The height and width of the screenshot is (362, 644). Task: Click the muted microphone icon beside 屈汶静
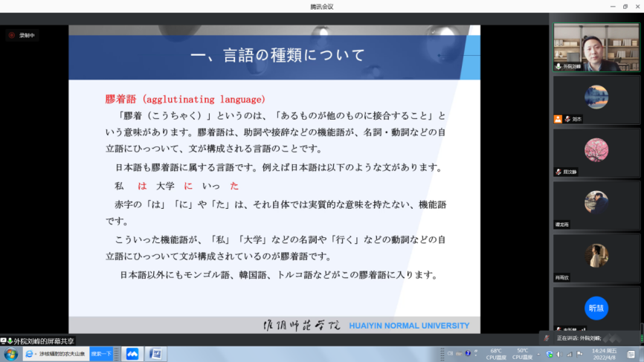(x=558, y=172)
